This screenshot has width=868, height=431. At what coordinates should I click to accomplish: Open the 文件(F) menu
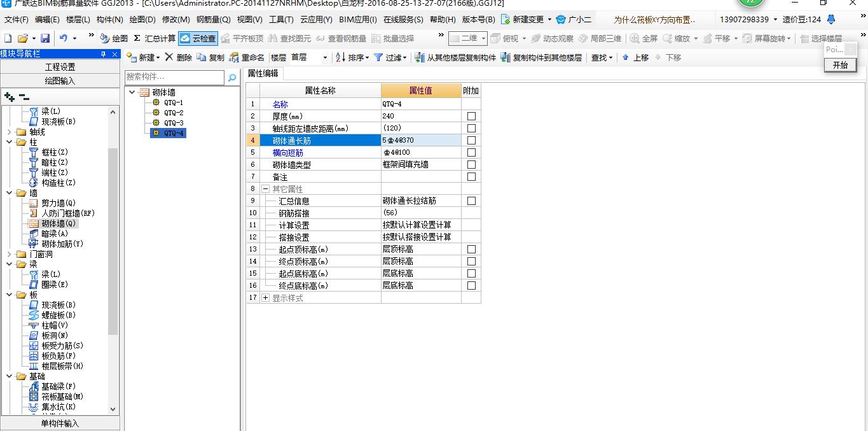[x=17, y=20]
